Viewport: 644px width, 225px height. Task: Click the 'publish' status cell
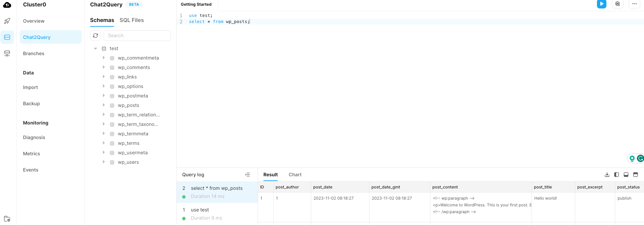pos(624,198)
